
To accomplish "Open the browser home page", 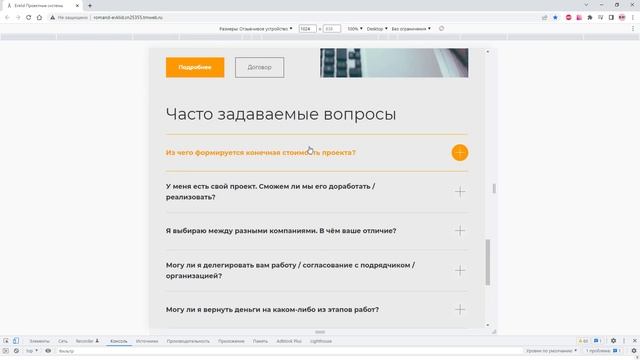I will coord(39,18).
